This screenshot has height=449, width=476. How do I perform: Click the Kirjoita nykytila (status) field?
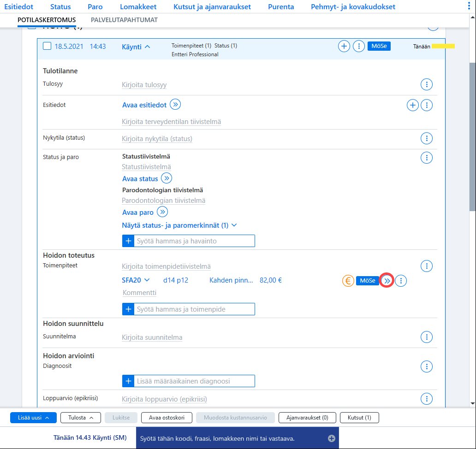point(157,139)
